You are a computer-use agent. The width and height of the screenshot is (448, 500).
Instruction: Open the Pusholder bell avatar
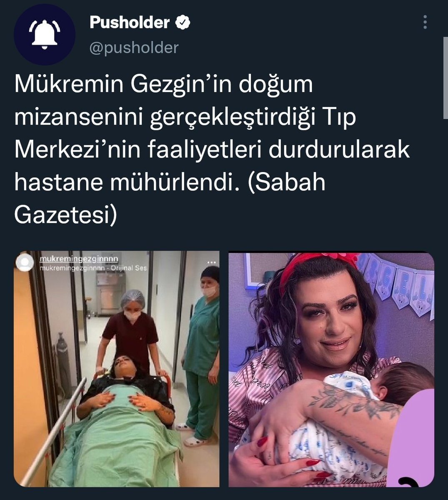(x=45, y=34)
